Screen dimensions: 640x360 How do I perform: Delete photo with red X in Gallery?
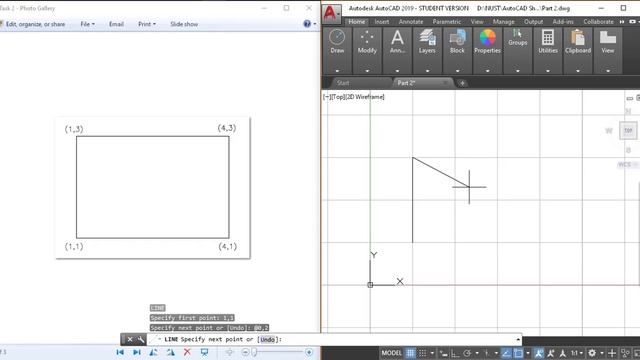pyautogui.click(x=187, y=352)
